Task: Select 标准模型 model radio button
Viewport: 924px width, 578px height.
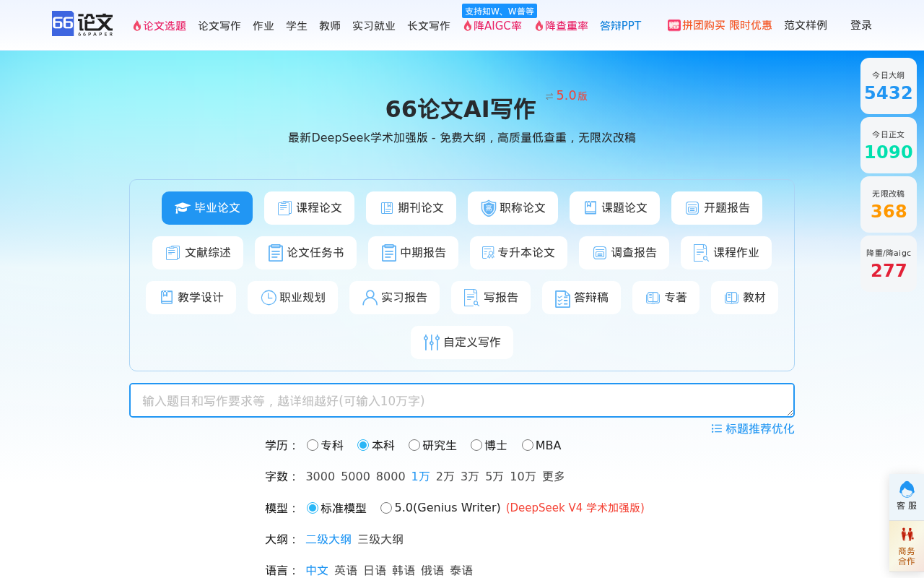Action: pyautogui.click(x=313, y=508)
